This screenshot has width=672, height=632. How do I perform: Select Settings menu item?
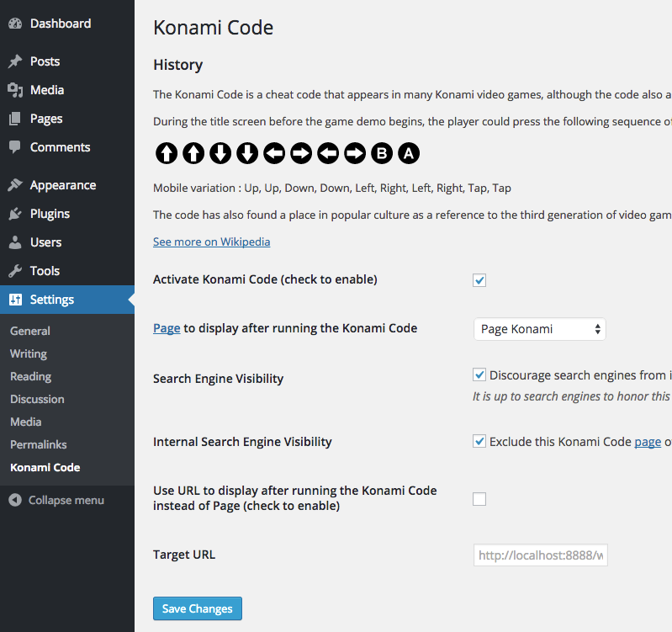(x=67, y=300)
